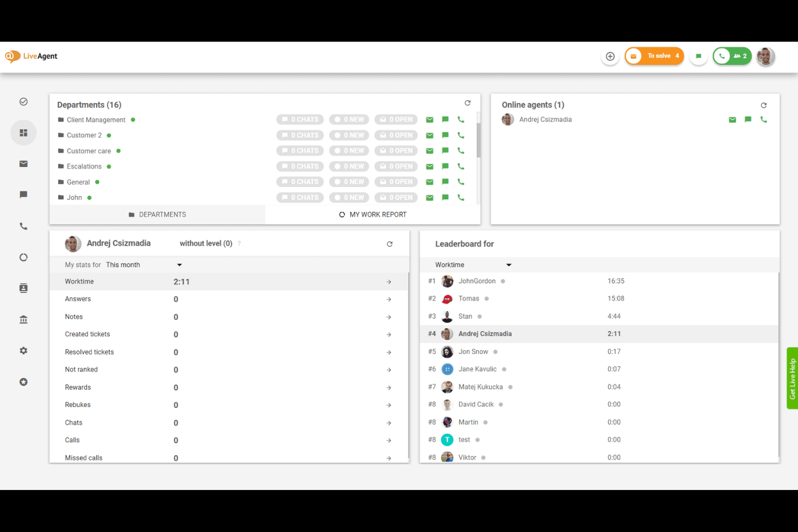Image resolution: width=798 pixels, height=532 pixels.
Task: Toggle JohnGordon's status dot in the leaderboard
Action: click(502, 281)
